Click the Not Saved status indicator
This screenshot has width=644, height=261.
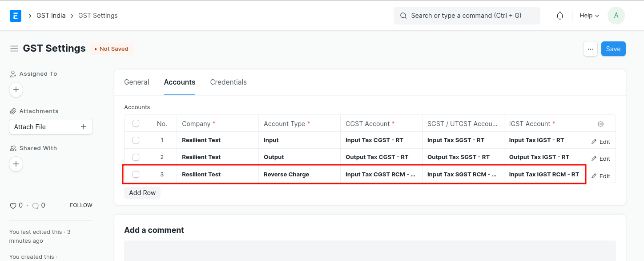coord(111,49)
